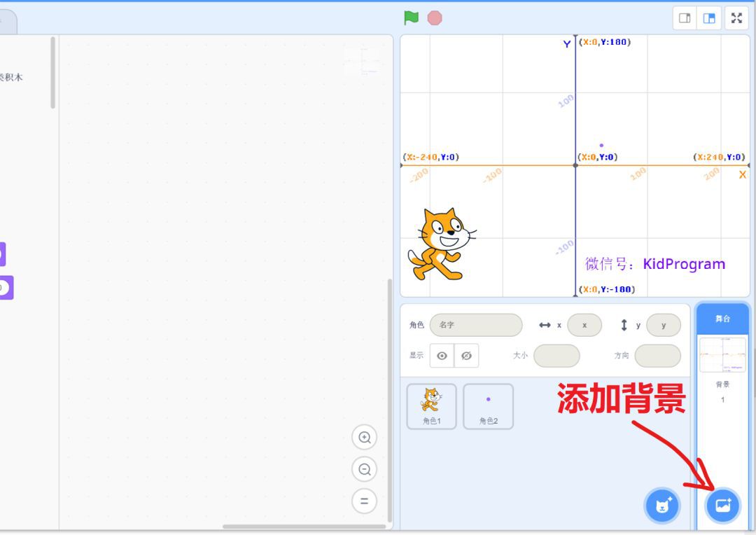The height and width of the screenshot is (535, 756).
Task: Click the vertical y arrow icon
Action: click(x=624, y=325)
